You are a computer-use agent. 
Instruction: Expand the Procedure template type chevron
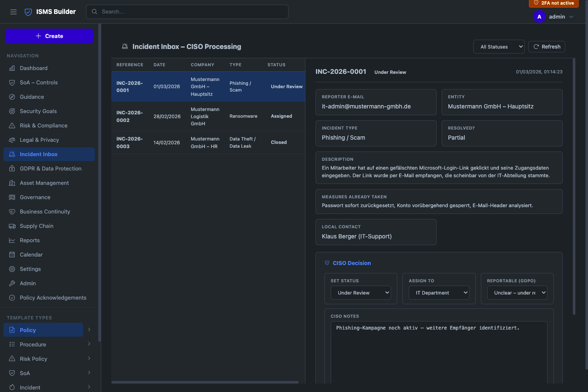89,344
